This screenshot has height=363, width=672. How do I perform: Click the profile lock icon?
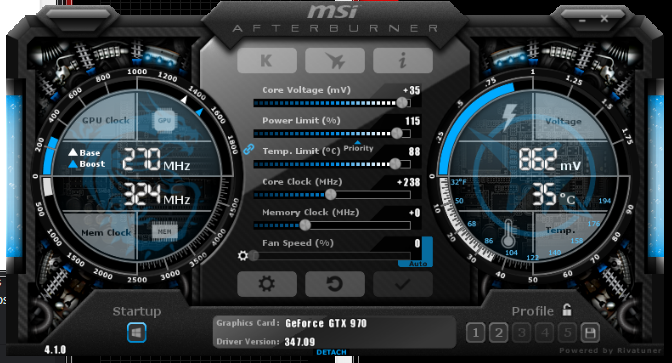[567, 309]
